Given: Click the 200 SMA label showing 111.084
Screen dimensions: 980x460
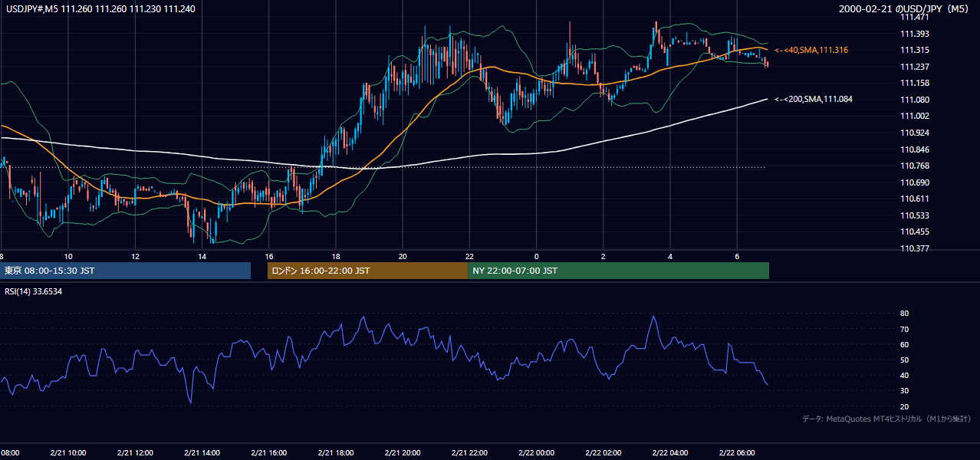Looking at the screenshot, I should point(814,99).
